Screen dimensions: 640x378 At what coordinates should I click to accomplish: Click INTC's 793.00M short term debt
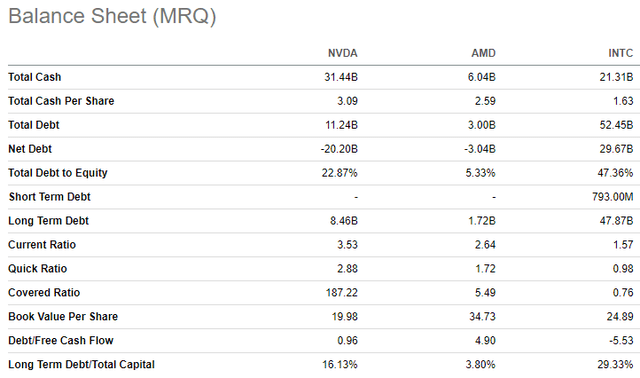tap(613, 197)
